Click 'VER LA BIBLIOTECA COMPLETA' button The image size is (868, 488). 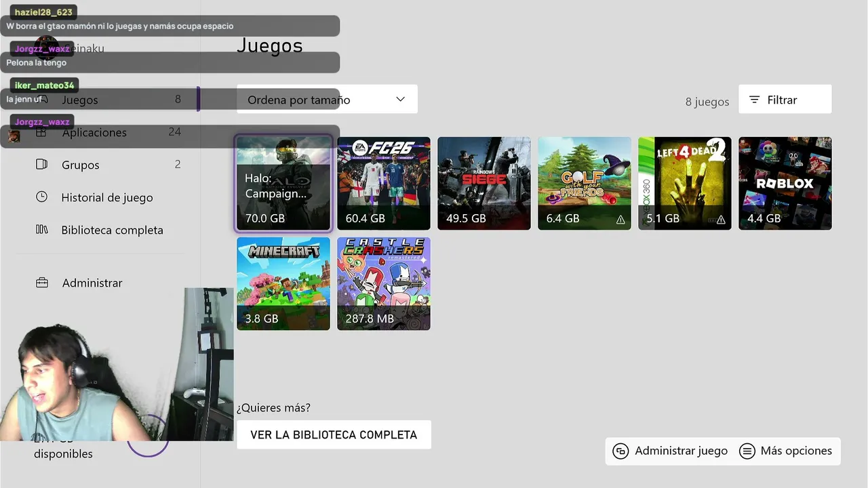[x=334, y=434]
